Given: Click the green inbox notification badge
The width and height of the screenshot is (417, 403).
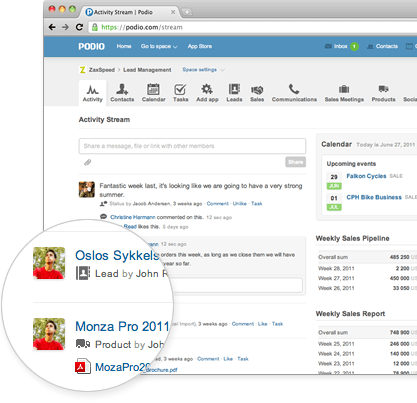Looking at the screenshot, I should click(354, 46).
